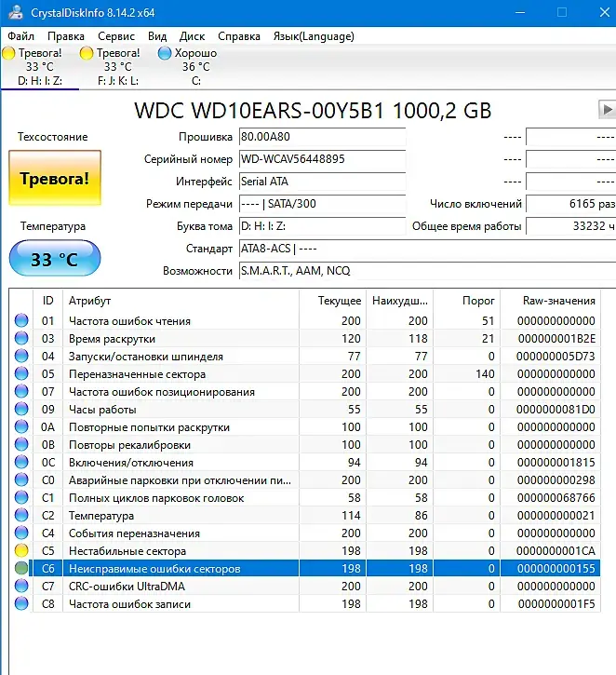Viewport: 616px width, 675px height.
Task: Click the status icon for attribute 05
Action: (21, 373)
